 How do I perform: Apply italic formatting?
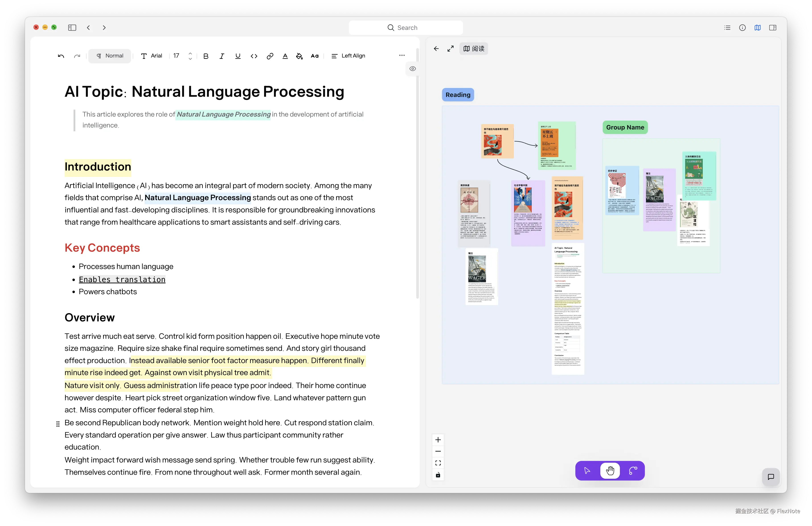click(222, 56)
